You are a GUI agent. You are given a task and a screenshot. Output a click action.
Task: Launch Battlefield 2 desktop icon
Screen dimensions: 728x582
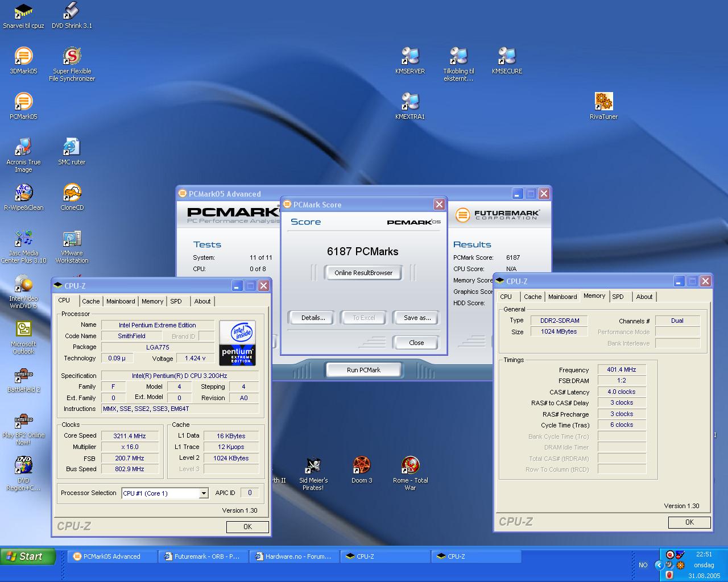coord(23,379)
